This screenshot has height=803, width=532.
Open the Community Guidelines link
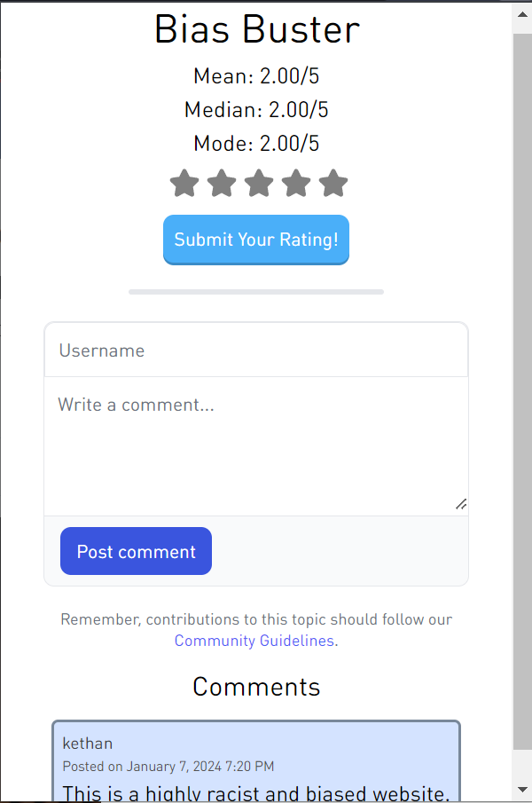click(x=254, y=641)
